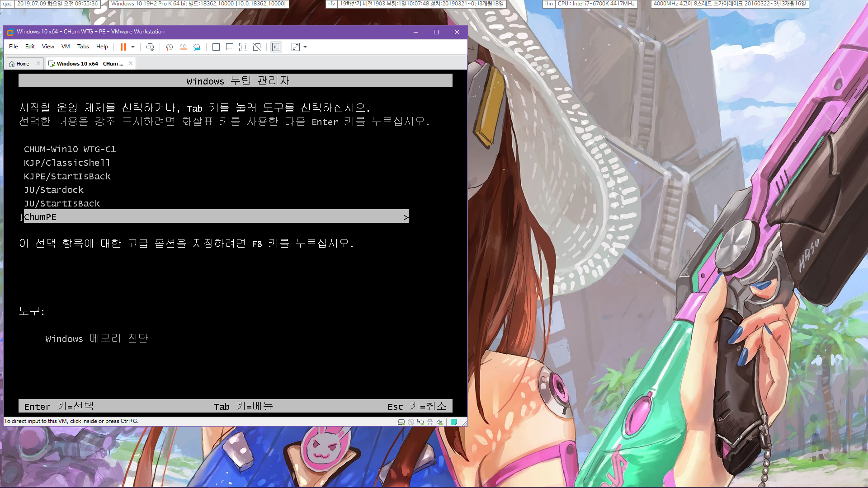Open the Help menu
This screenshot has width=868, height=488.
pyautogui.click(x=102, y=47)
